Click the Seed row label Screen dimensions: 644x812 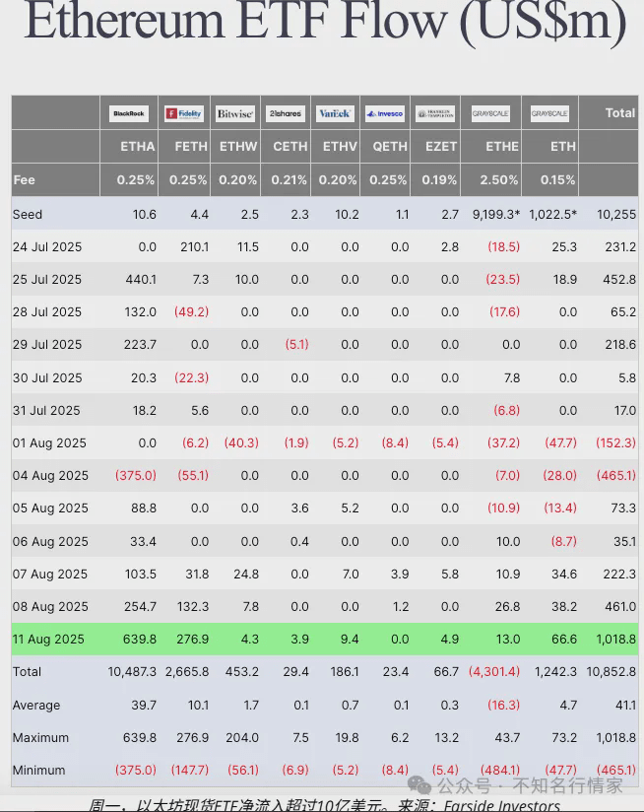[x=28, y=215]
